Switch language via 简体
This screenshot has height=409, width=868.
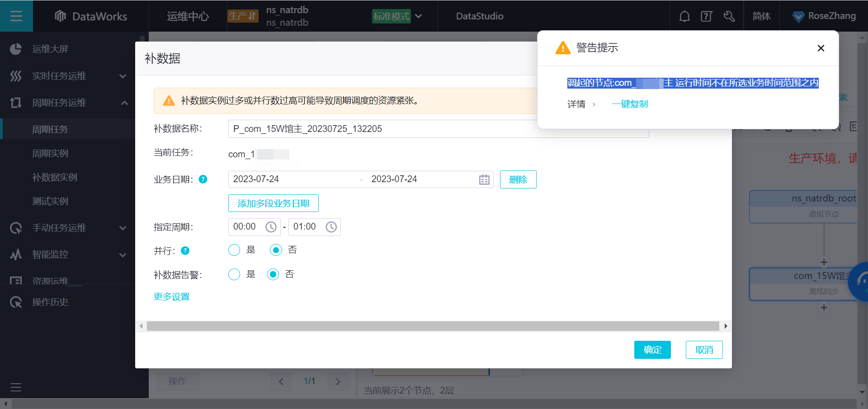click(x=761, y=16)
